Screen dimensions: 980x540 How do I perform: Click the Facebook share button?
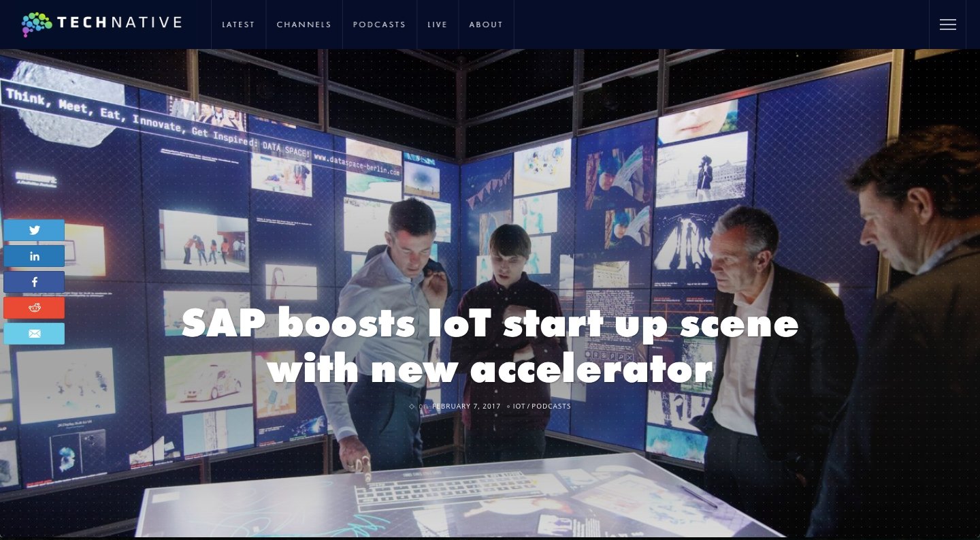tap(34, 282)
